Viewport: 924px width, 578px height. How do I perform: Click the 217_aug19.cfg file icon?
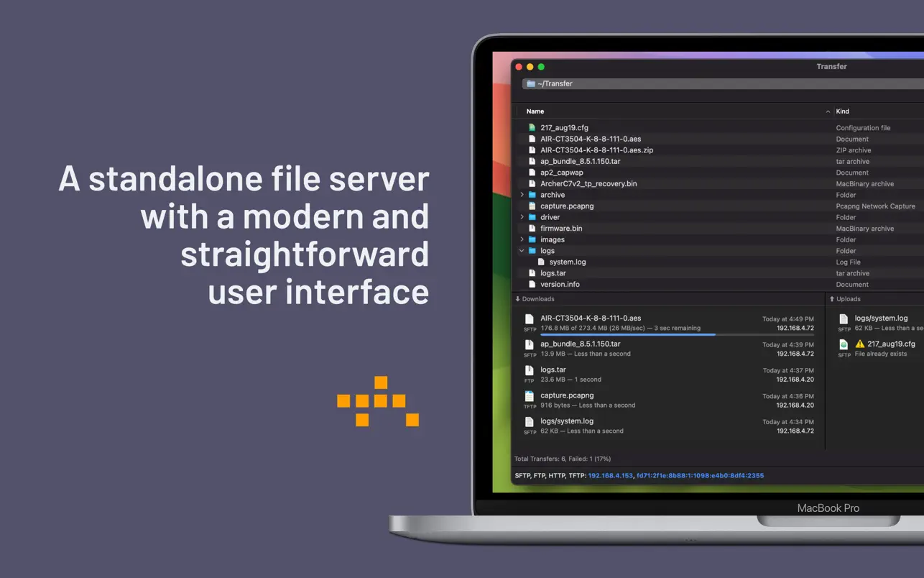pos(532,128)
